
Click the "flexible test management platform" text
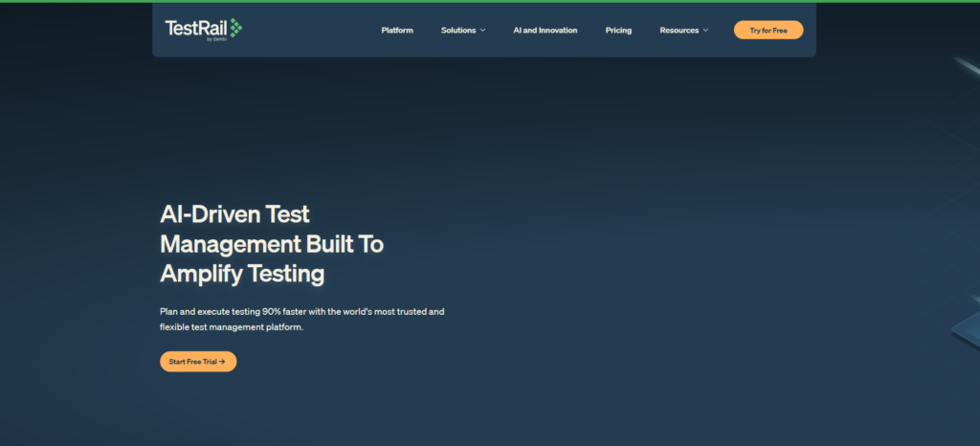[231, 327]
